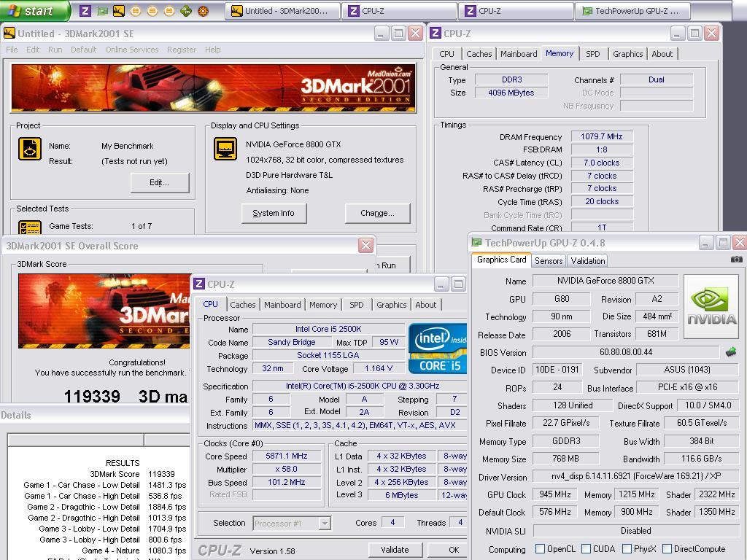Open the Register menu in 3DMark2001
The width and height of the screenshot is (747, 560).
coord(182,50)
